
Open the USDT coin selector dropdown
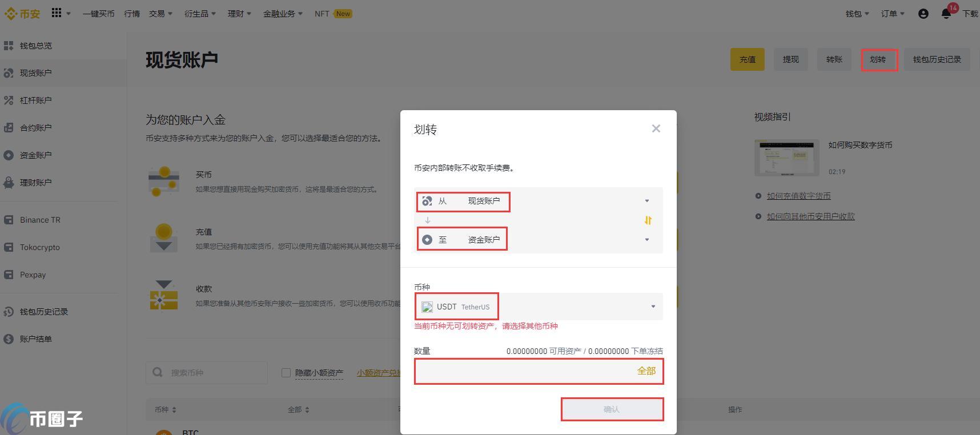click(x=538, y=307)
